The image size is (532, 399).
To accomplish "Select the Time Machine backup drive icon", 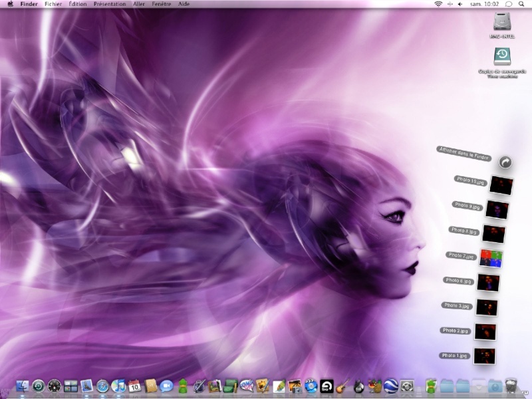I will click(502, 57).
